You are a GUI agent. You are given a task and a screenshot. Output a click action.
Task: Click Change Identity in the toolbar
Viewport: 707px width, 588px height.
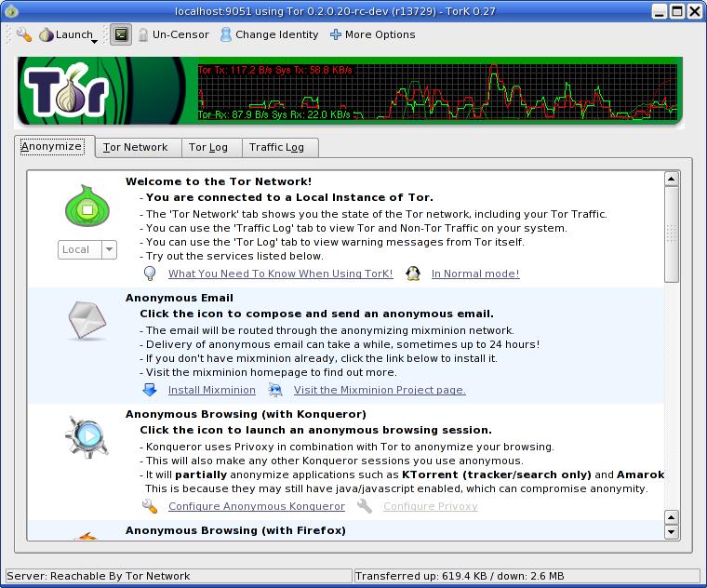269,34
